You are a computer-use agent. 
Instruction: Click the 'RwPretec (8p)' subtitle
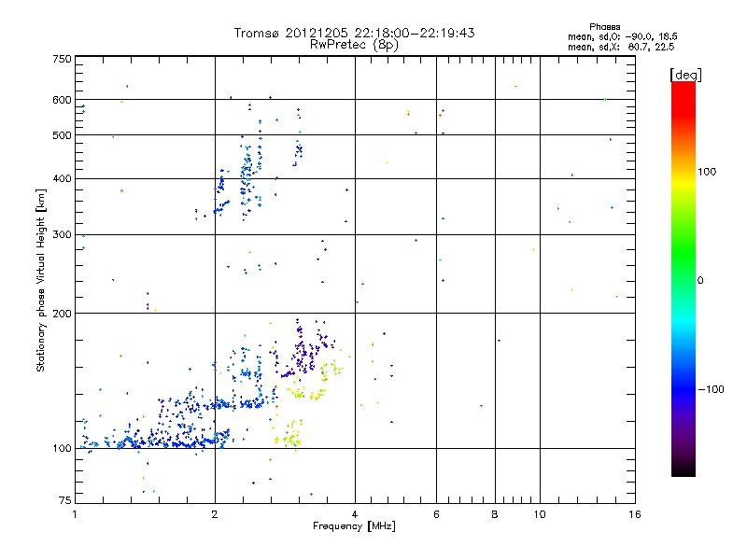coord(354,45)
